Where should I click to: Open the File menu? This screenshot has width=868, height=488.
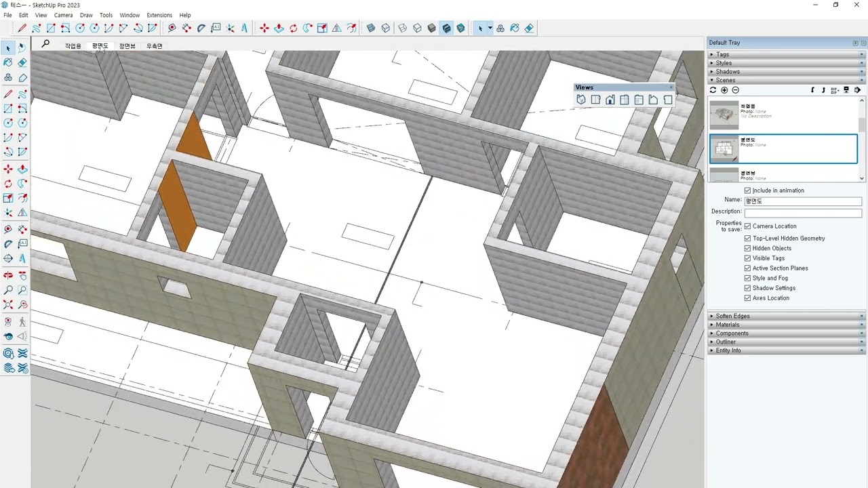tap(7, 15)
